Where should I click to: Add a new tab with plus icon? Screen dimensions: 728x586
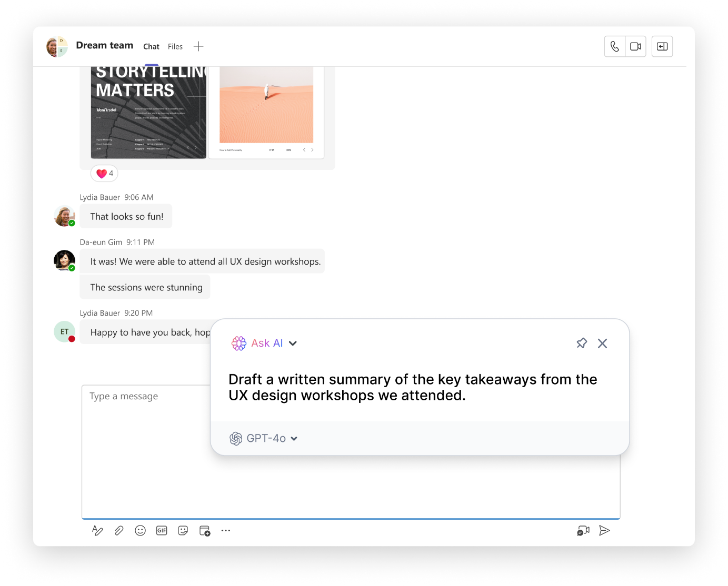pyautogui.click(x=198, y=46)
